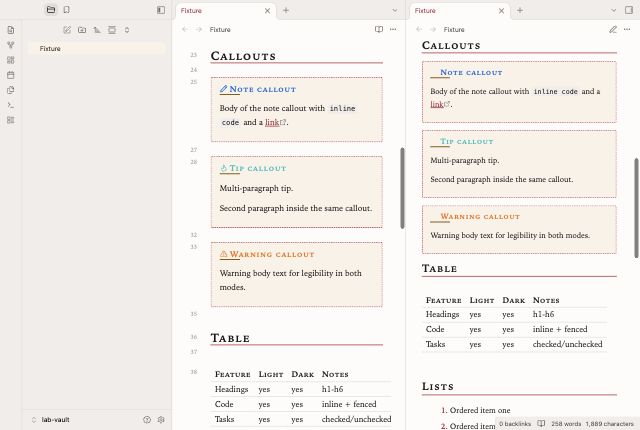This screenshot has width=640, height=430.
Task: Add a new tab in the right pane
Action: click(520, 10)
